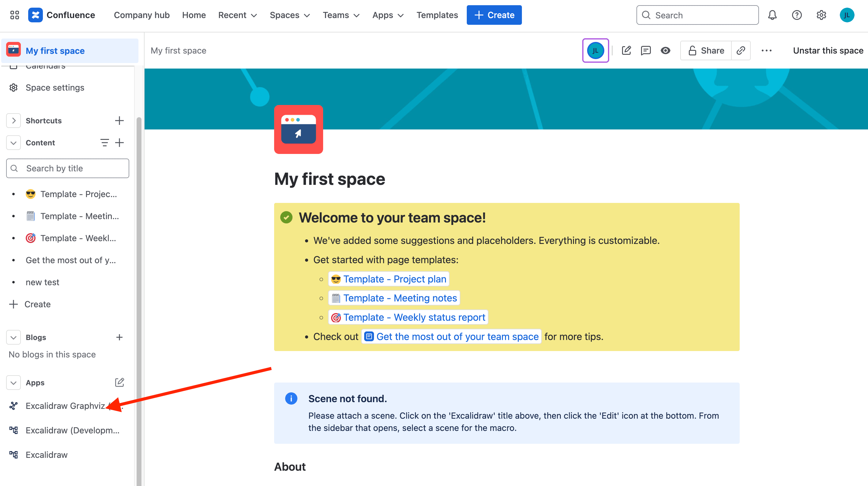Expand the Shortcuts section
868x486 pixels.
tap(13, 121)
